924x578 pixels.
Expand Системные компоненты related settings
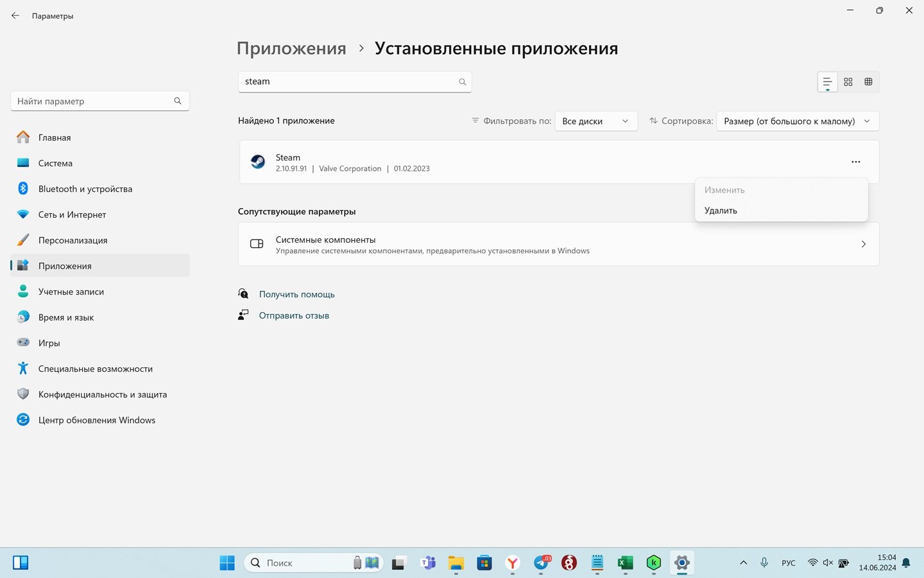pyautogui.click(x=558, y=244)
